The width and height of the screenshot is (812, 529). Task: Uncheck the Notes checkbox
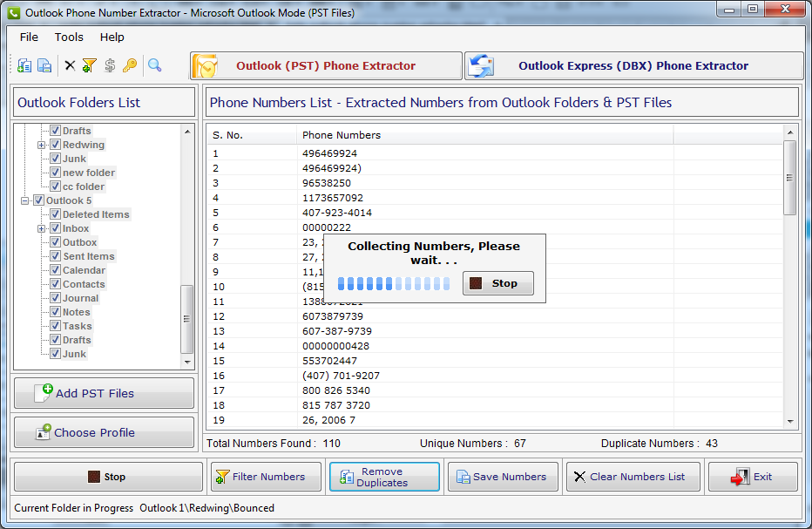(56, 312)
